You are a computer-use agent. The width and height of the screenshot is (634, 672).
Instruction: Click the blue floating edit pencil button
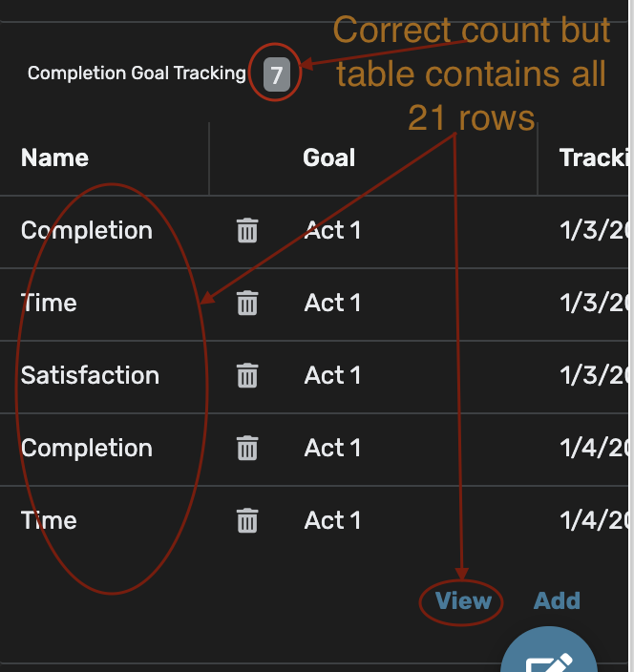tap(549, 656)
